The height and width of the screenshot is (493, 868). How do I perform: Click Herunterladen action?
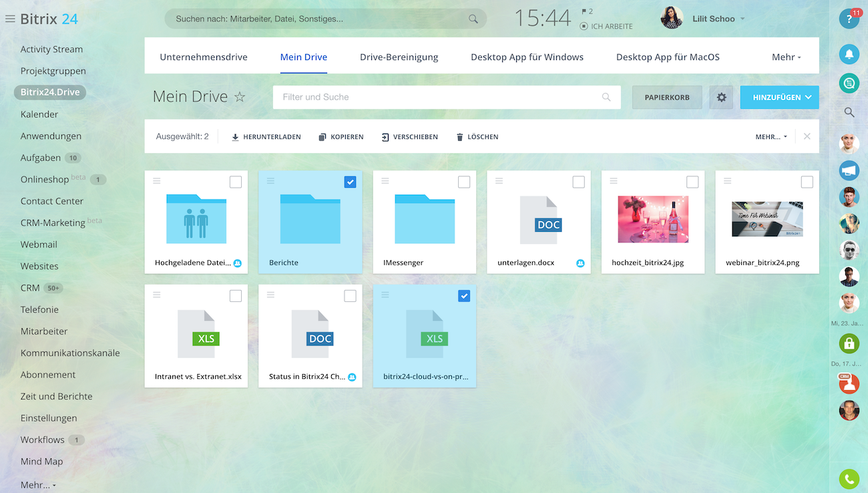[x=266, y=137]
